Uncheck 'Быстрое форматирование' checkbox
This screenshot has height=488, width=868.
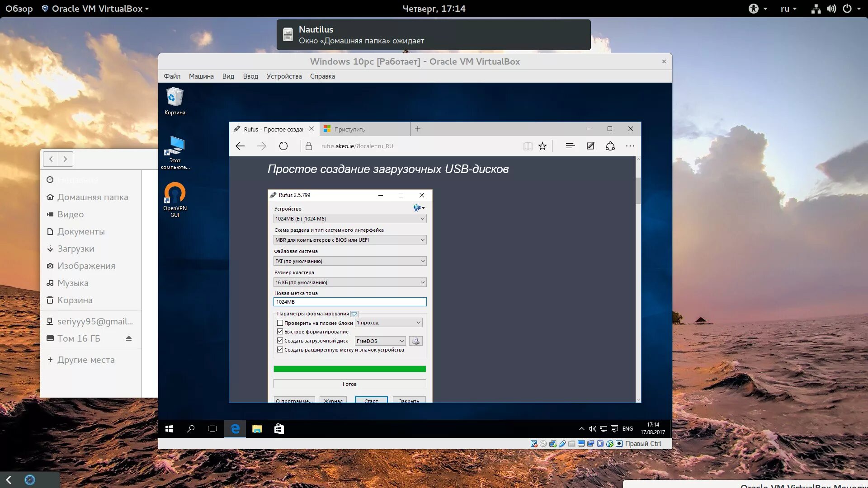[280, 332]
